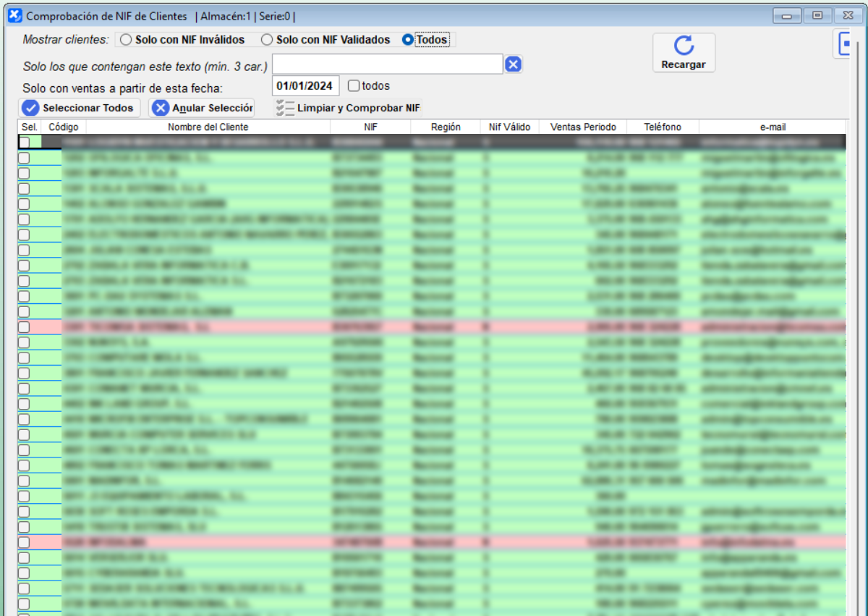Click the application icon in title bar
The height and width of the screenshot is (616, 868).
click(x=14, y=15)
